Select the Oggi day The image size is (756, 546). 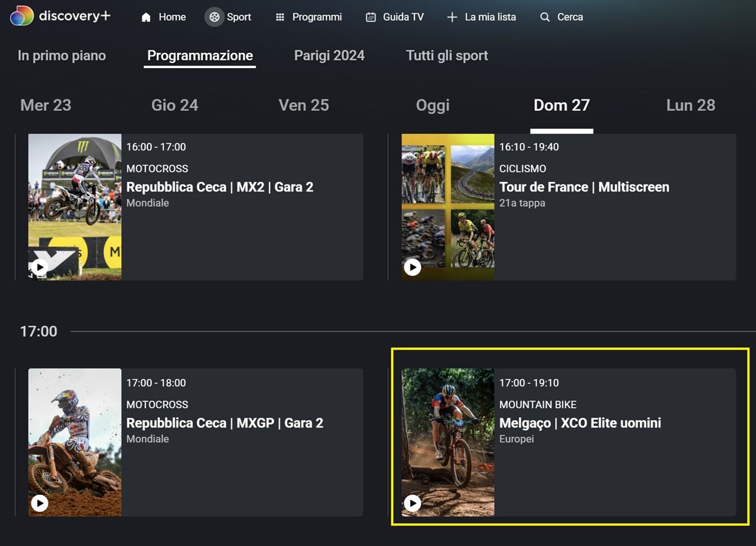click(433, 105)
